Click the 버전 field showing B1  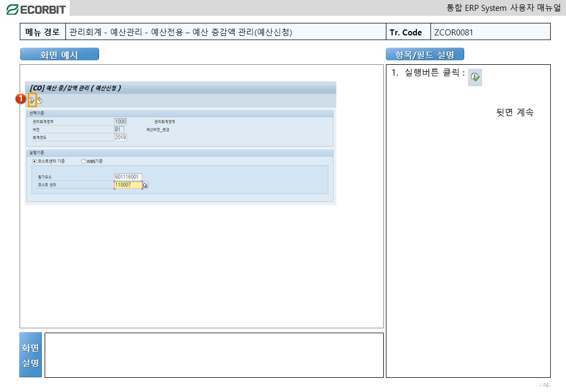pos(119,130)
